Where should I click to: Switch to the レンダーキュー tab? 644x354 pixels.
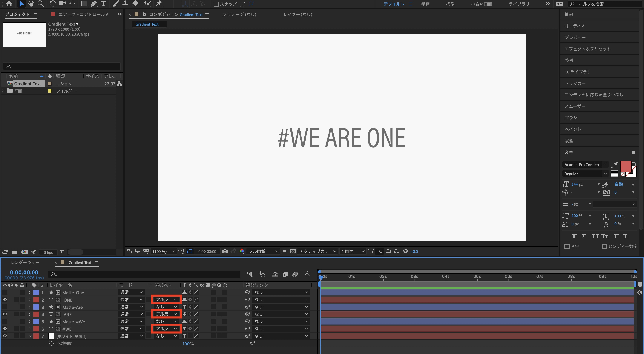point(25,262)
